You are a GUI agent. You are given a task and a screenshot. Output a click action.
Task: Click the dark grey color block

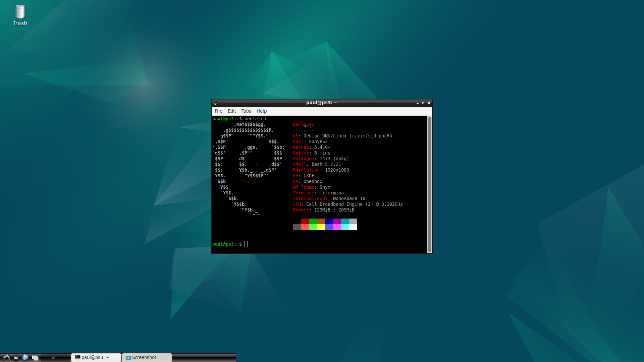click(297, 227)
